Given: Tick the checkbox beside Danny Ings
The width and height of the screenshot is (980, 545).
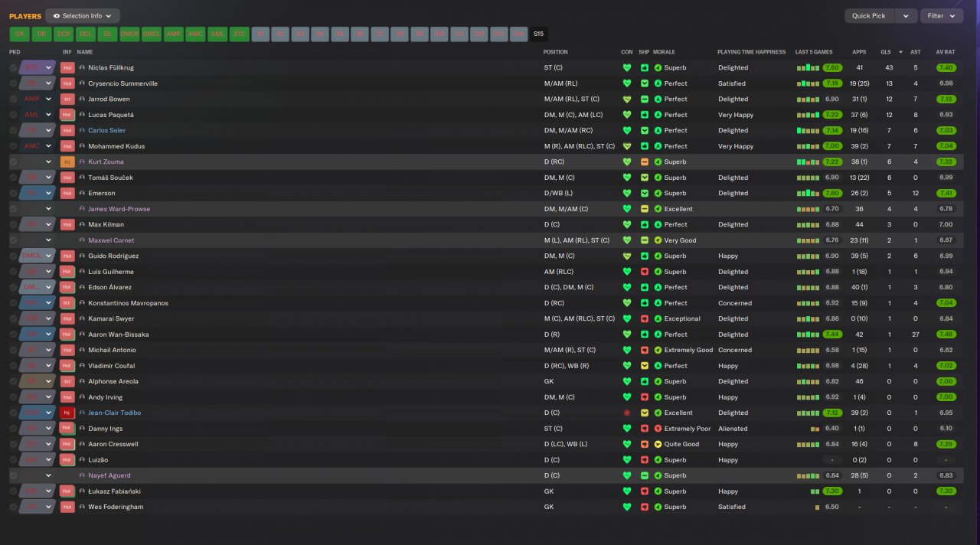Looking at the screenshot, I should 13,429.
